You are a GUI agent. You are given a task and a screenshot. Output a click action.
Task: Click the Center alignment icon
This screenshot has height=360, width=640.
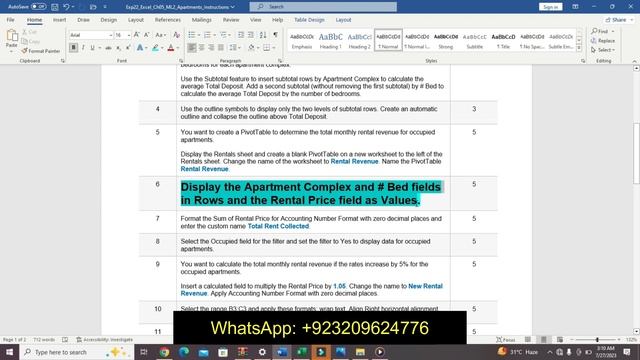click(x=202, y=48)
